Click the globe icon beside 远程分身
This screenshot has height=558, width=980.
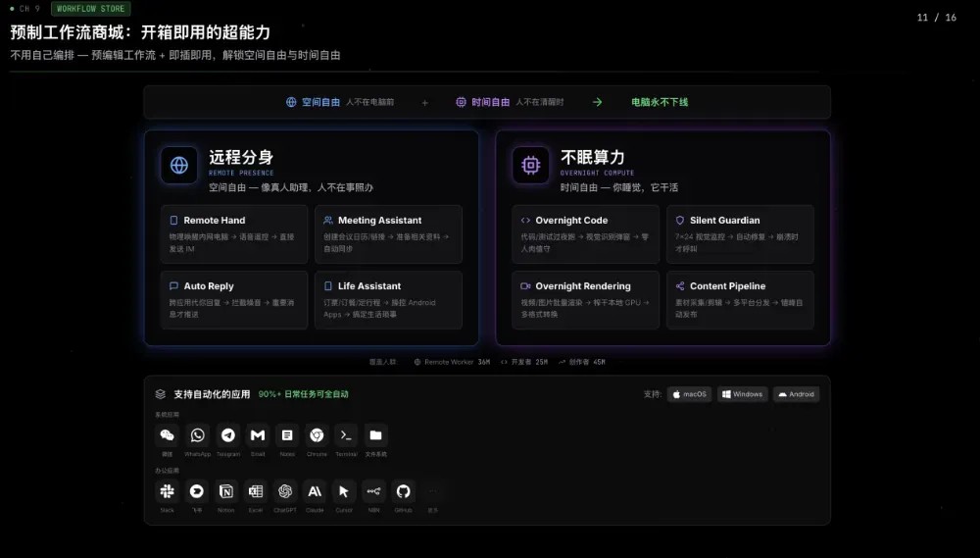pos(179,165)
